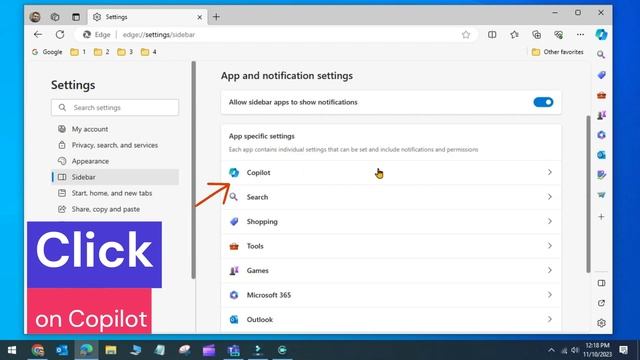Expand the Games app settings chevron

549,270
